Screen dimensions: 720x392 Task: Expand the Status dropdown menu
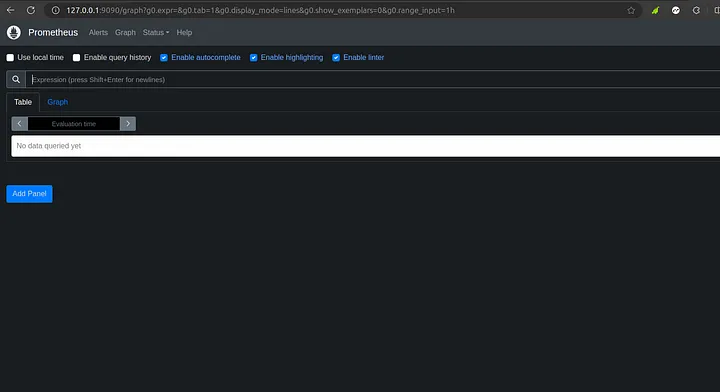pos(156,33)
